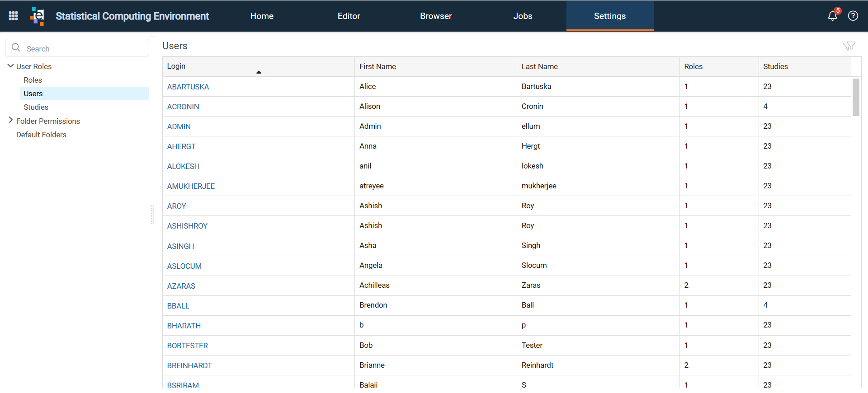Click the users table vertical scrollbar

856,97
